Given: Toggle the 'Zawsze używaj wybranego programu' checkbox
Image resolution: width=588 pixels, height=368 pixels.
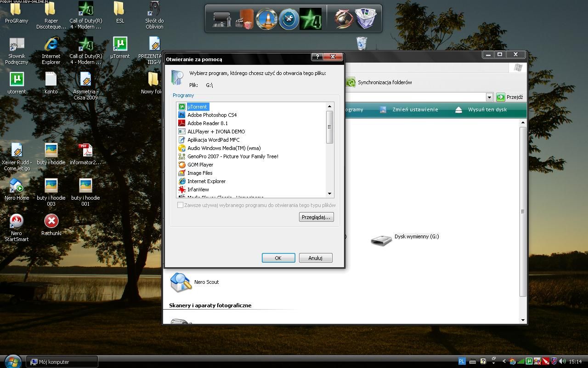Looking at the screenshot, I should pos(180,205).
